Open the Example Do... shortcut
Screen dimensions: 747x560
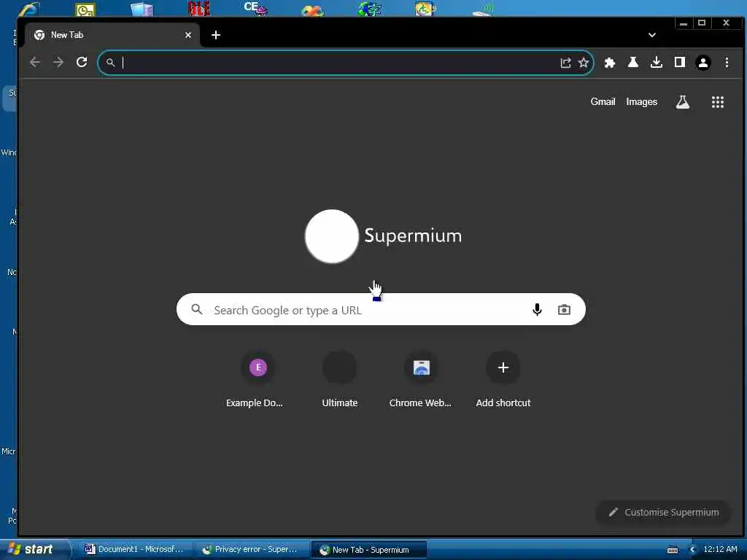tap(258, 379)
